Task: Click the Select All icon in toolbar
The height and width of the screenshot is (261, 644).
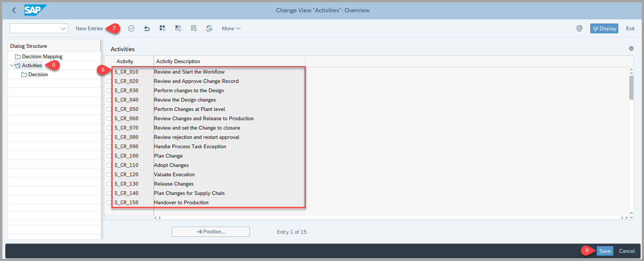Action: (163, 28)
